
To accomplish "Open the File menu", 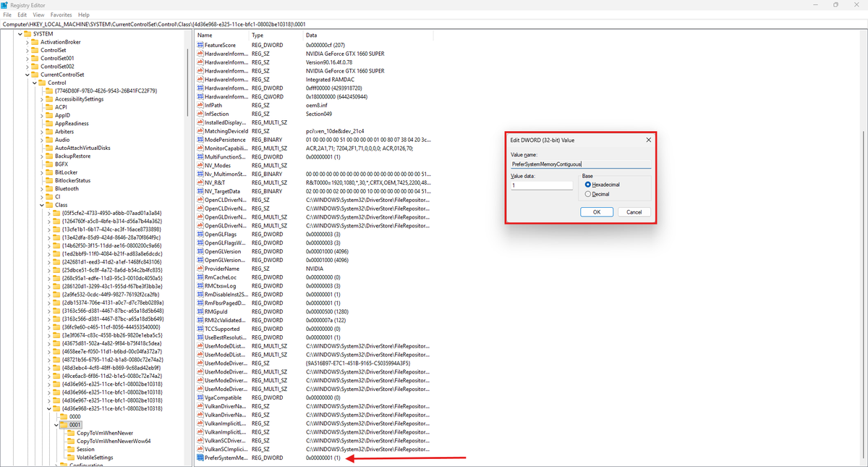I will tap(7, 14).
